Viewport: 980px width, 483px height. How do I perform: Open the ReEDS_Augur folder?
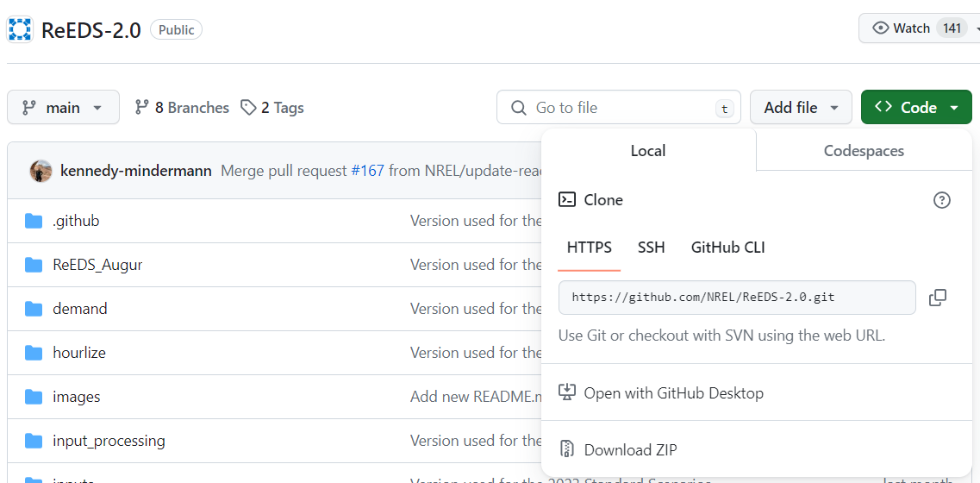(x=98, y=266)
